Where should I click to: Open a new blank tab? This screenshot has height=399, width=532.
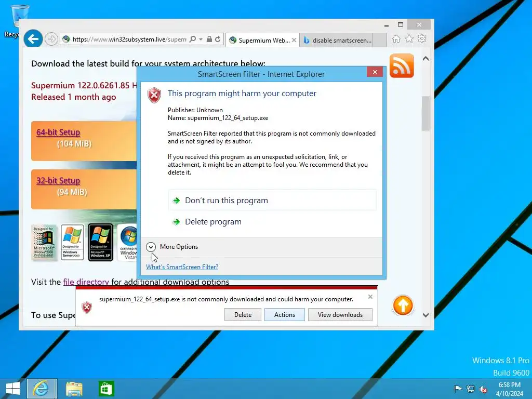pyautogui.click(x=380, y=40)
